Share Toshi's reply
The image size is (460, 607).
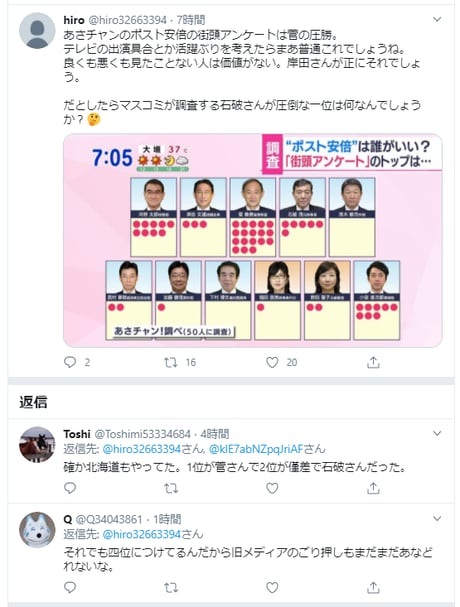tap(373, 488)
